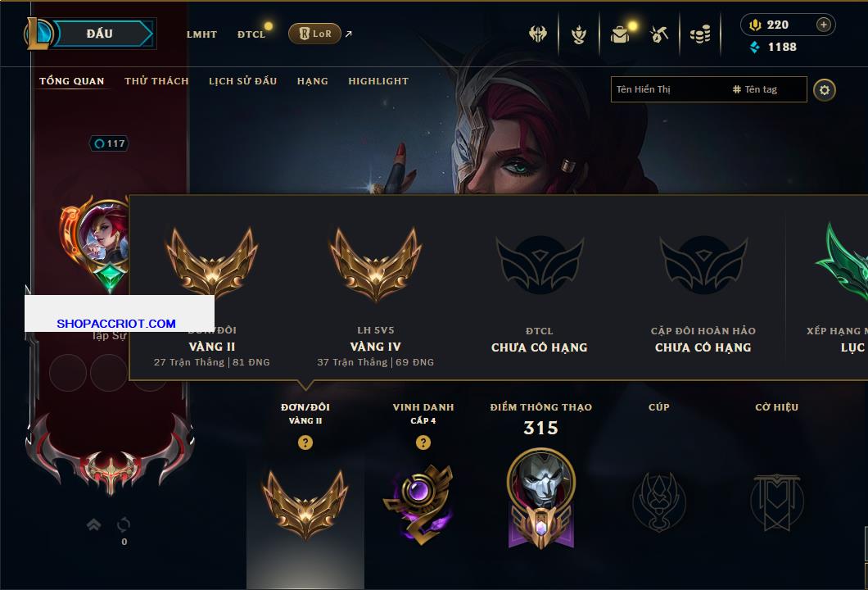Switch to the LỊCH SỬ ĐẤU tab
868x590 pixels.
pyautogui.click(x=242, y=81)
